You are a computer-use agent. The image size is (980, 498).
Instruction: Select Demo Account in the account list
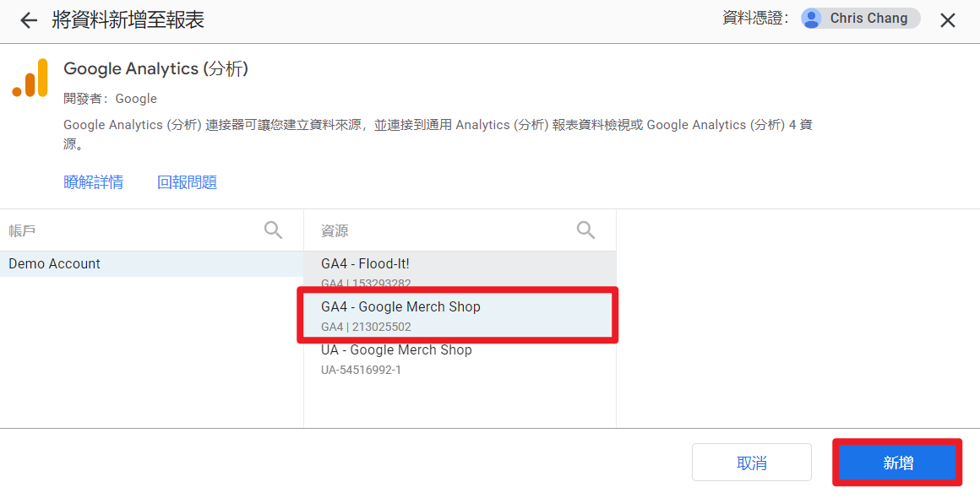(x=152, y=264)
